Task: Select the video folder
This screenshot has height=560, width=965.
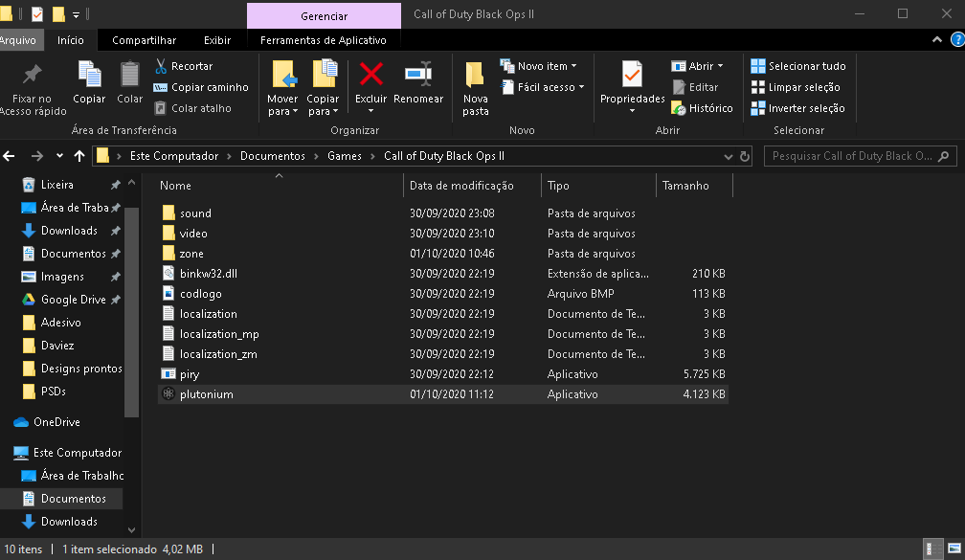Action: click(x=443, y=234)
